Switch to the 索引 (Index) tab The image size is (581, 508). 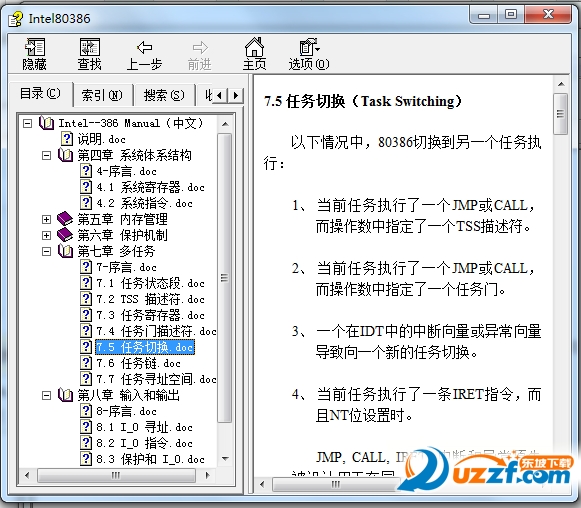102,96
